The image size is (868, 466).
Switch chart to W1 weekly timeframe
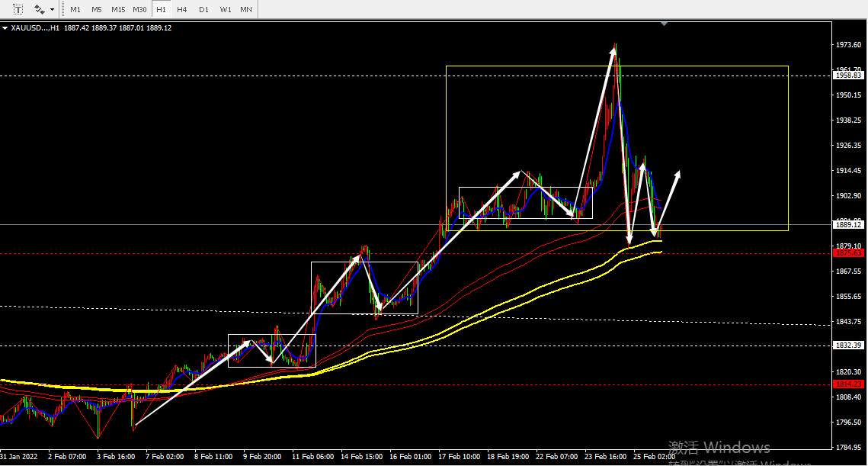pos(226,9)
